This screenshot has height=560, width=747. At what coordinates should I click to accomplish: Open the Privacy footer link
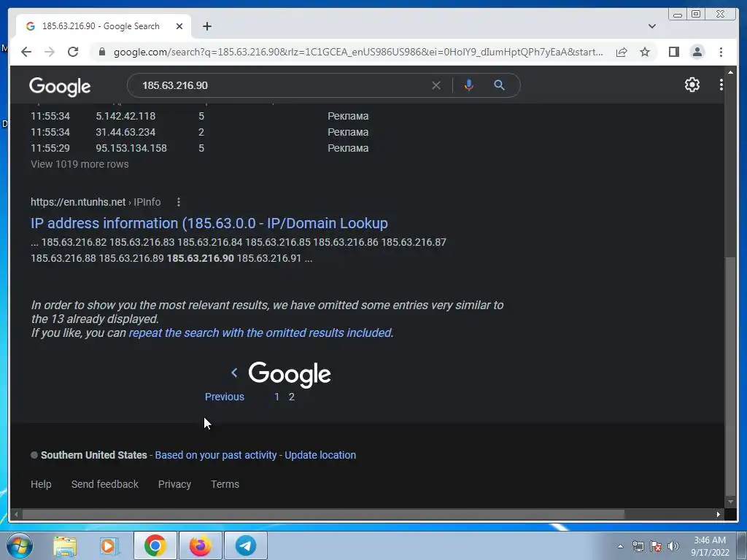pyautogui.click(x=174, y=484)
